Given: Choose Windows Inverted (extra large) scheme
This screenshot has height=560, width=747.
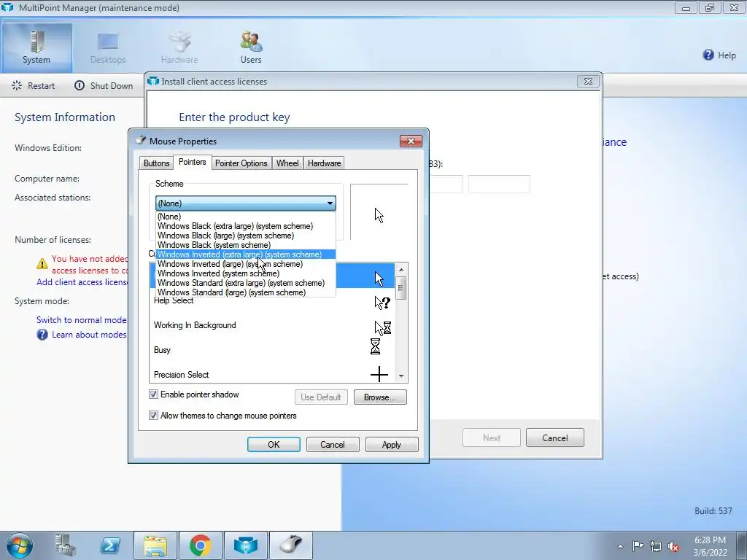Looking at the screenshot, I should pos(245,254).
